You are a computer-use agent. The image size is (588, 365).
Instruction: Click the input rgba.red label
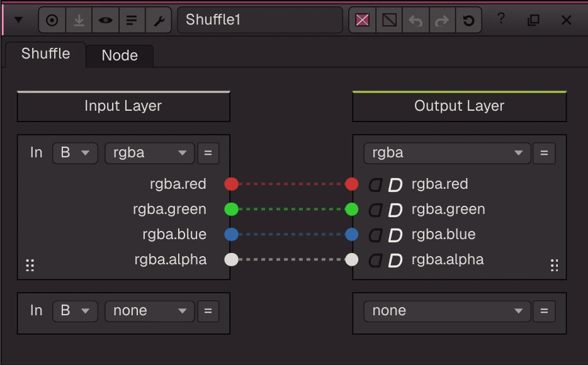point(178,184)
